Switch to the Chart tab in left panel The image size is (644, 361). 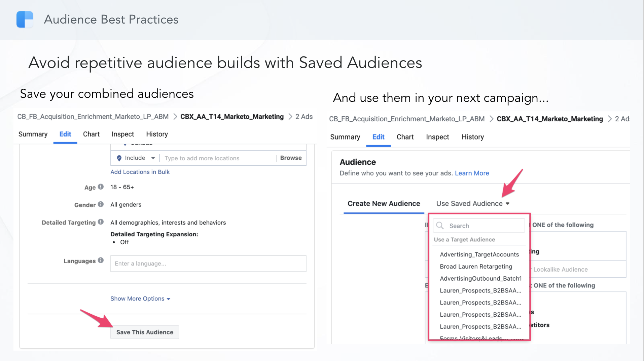(x=91, y=134)
